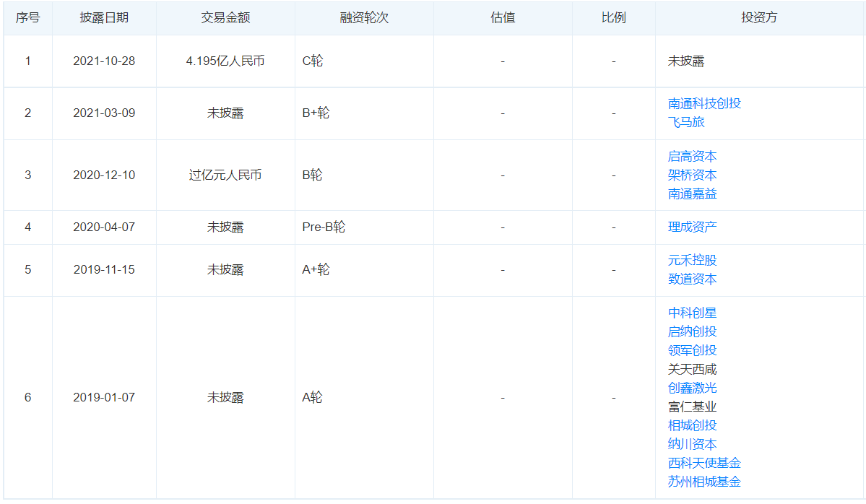The image size is (866, 504).
Task: Open investor link 西科天使基金
Action: pos(704,463)
